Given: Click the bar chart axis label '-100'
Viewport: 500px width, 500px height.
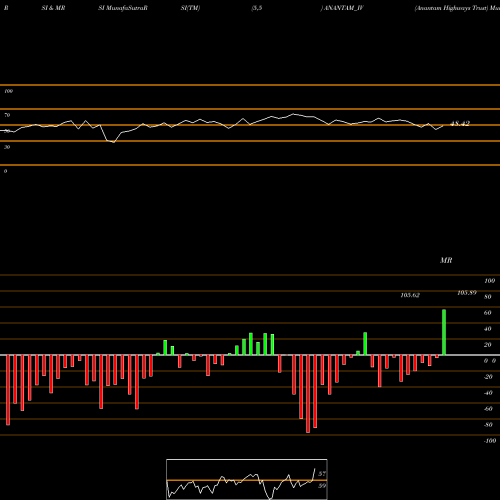Looking at the screenshot, I should (490, 441).
